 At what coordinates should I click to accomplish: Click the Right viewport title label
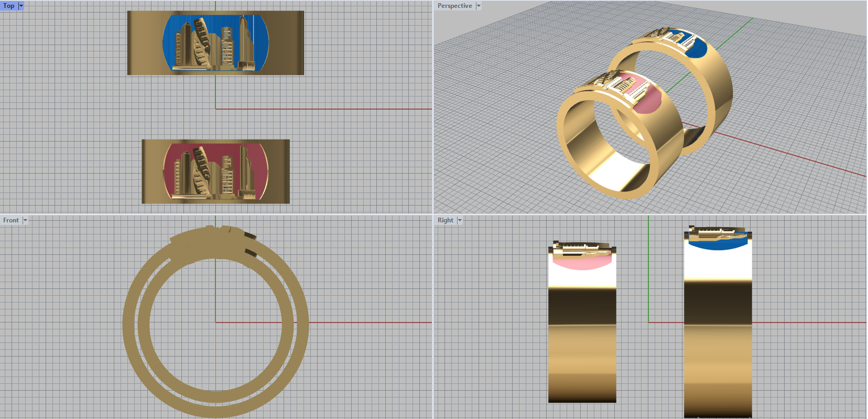click(445, 220)
